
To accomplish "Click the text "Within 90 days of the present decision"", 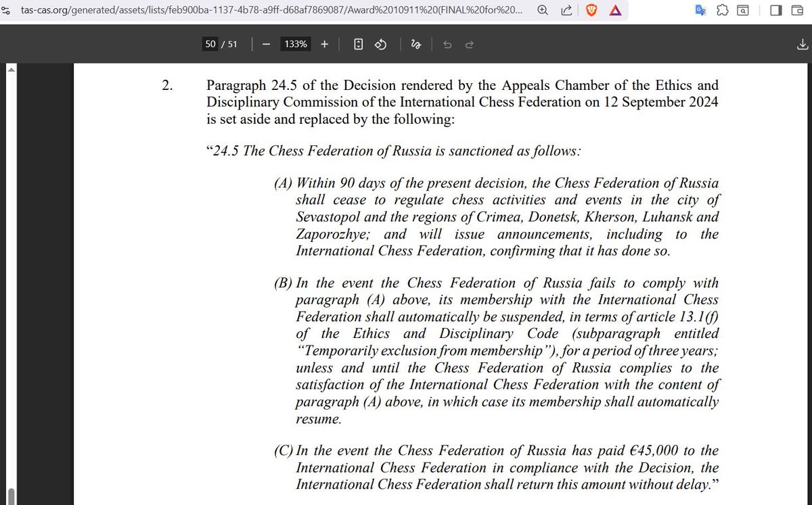I will pos(420,184).
